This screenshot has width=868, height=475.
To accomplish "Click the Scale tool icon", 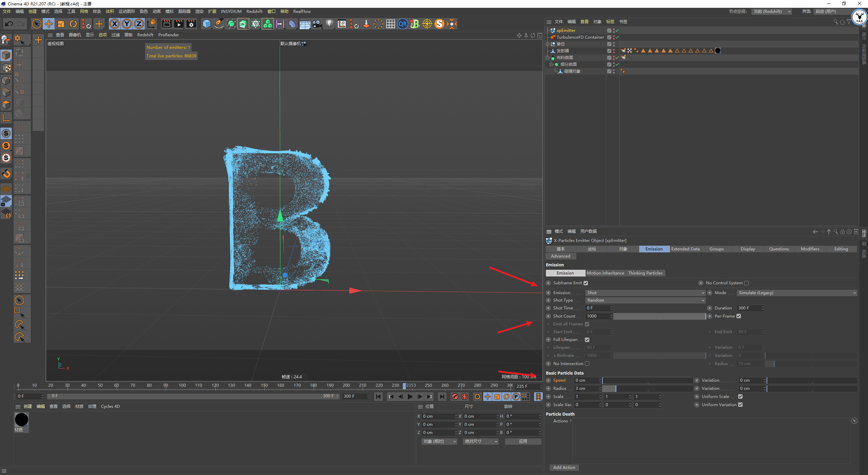I will (x=61, y=24).
